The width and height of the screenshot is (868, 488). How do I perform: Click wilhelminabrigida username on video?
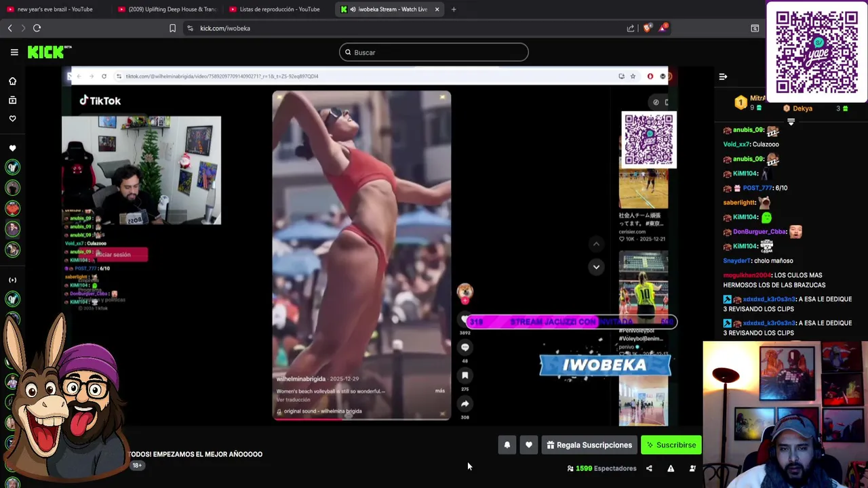click(x=301, y=379)
